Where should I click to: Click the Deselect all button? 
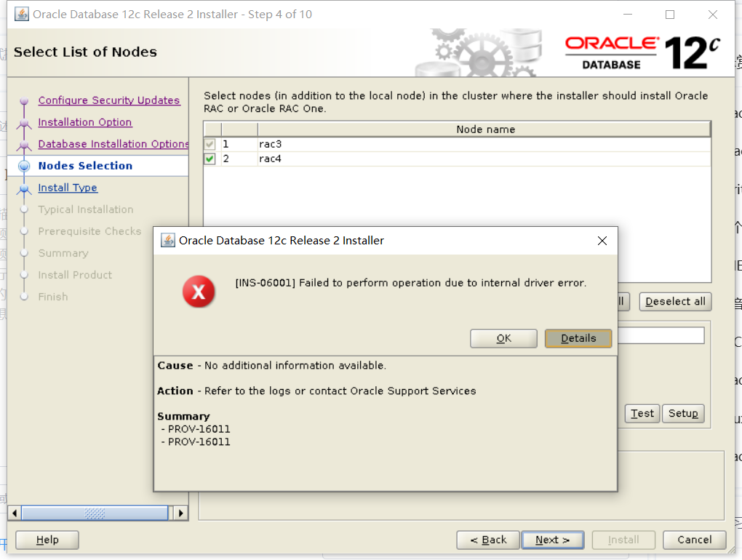675,301
